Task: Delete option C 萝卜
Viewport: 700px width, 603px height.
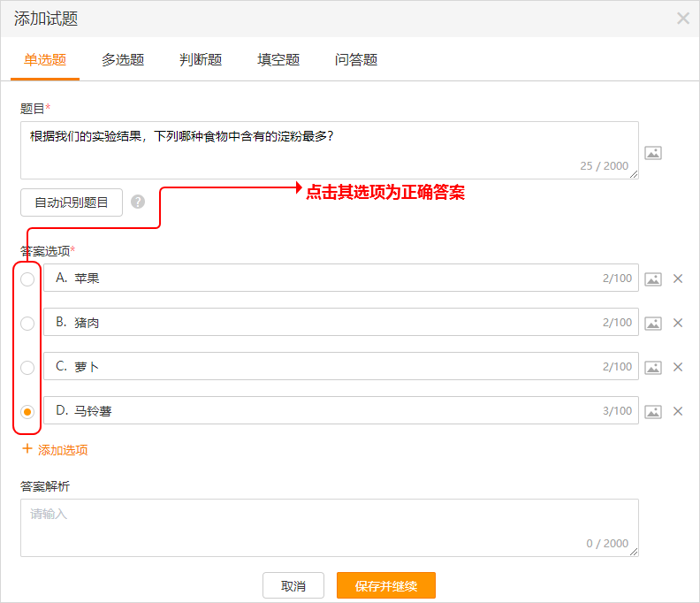Action: click(x=678, y=367)
